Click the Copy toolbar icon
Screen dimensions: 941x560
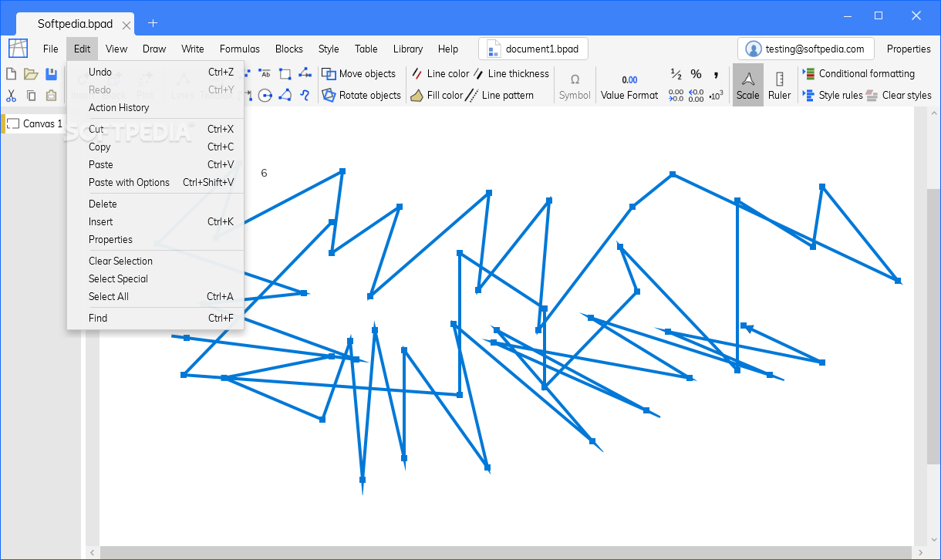(31, 96)
